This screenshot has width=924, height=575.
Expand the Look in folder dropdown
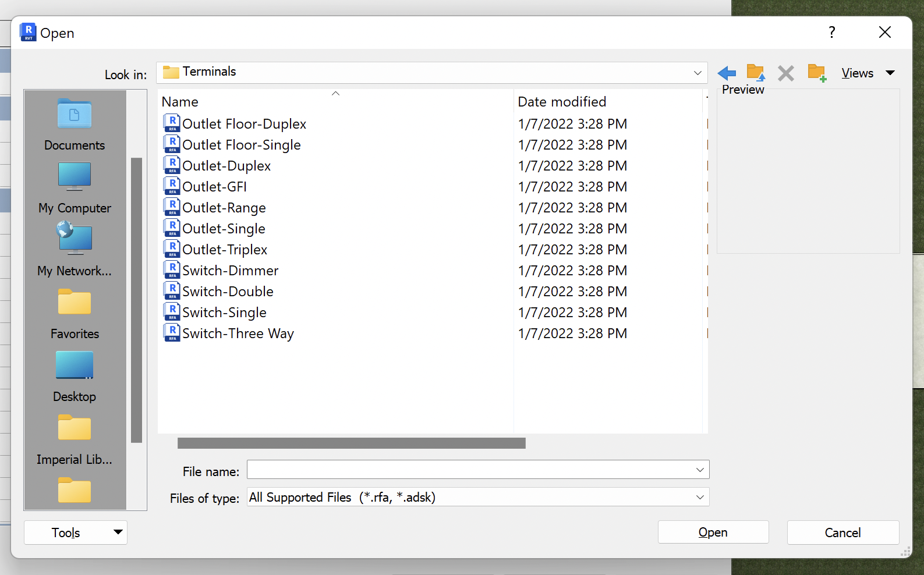(698, 73)
